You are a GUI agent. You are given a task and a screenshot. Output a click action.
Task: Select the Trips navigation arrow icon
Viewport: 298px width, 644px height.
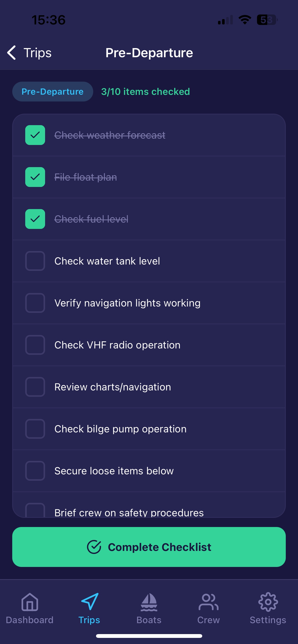pyautogui.click(x=89, y=602)
